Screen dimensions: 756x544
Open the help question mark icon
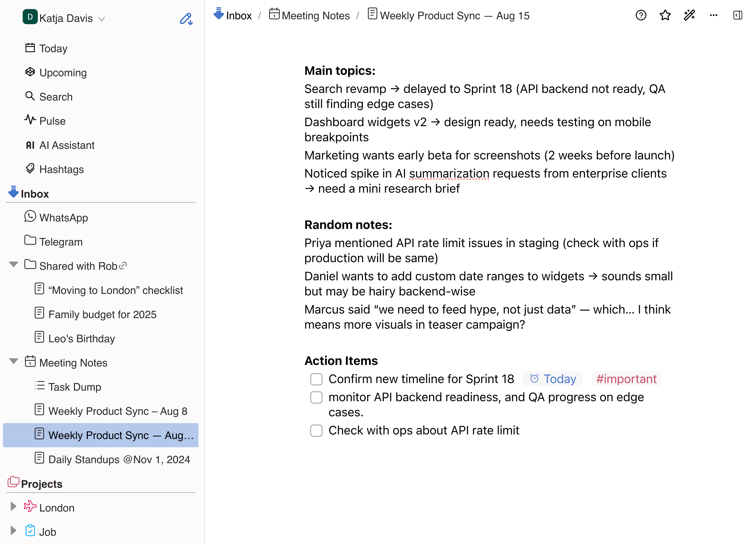pyautogui.click(x=641, y=15)
